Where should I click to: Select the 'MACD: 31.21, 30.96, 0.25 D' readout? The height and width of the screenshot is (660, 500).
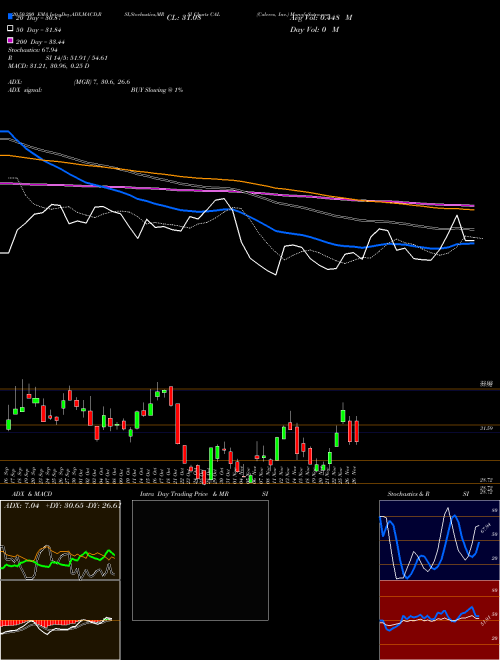[48, 66]
